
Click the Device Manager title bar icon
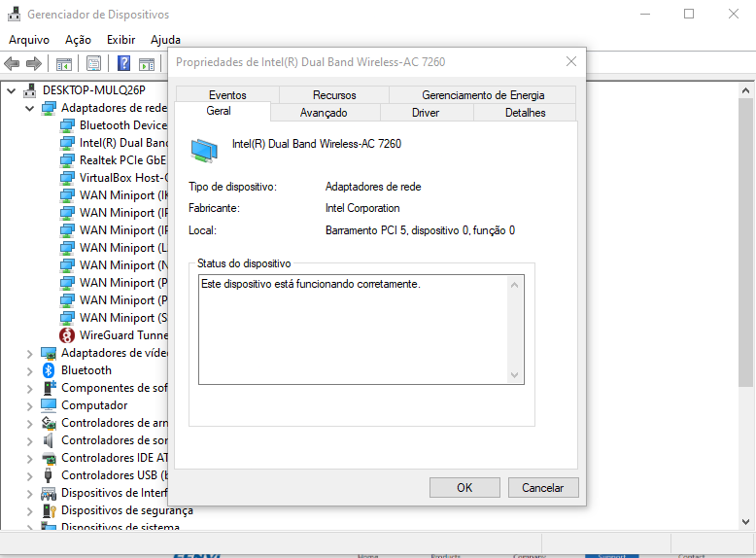tap(14, 14)
